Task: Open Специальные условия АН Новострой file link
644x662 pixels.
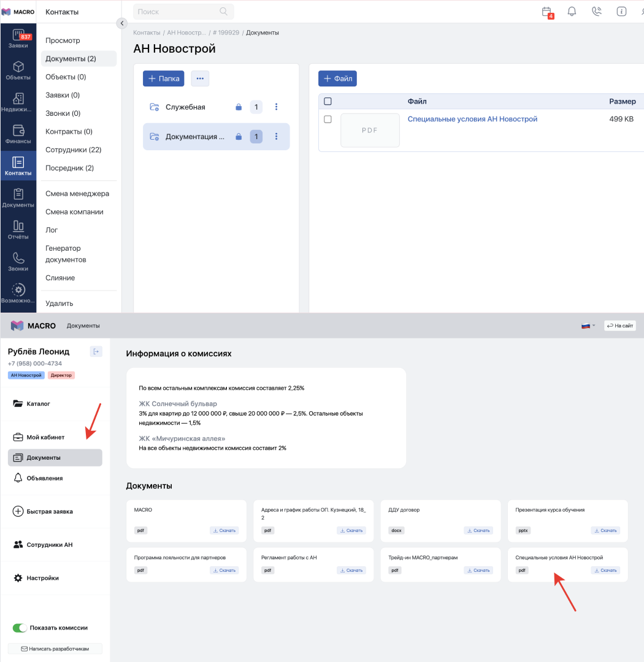Action: pos(472,119)
